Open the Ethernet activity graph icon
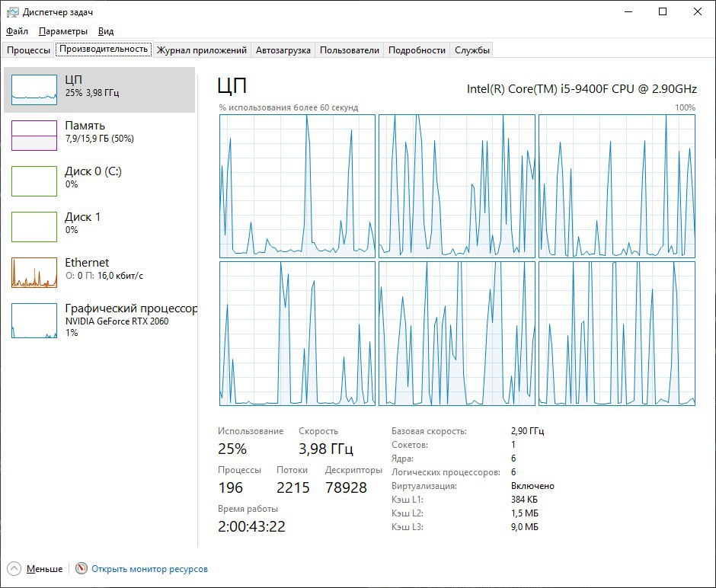 (34, 272)
